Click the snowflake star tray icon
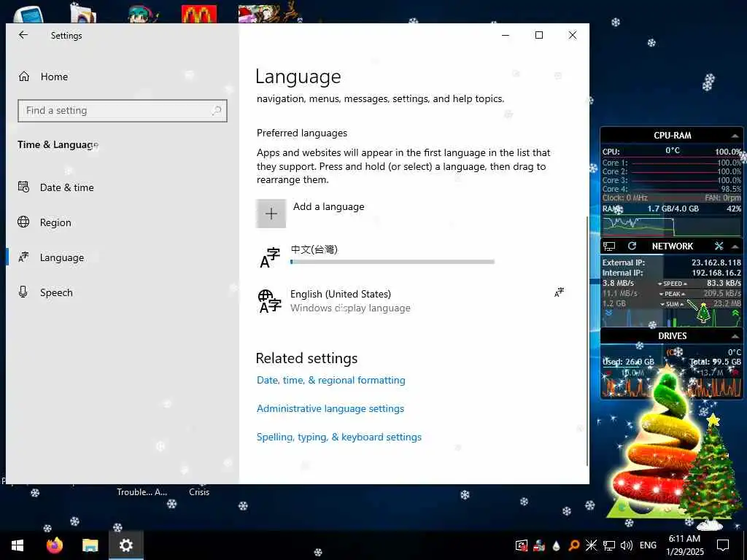The width and height of the screenshot is (747, 560). coord(591,545)
